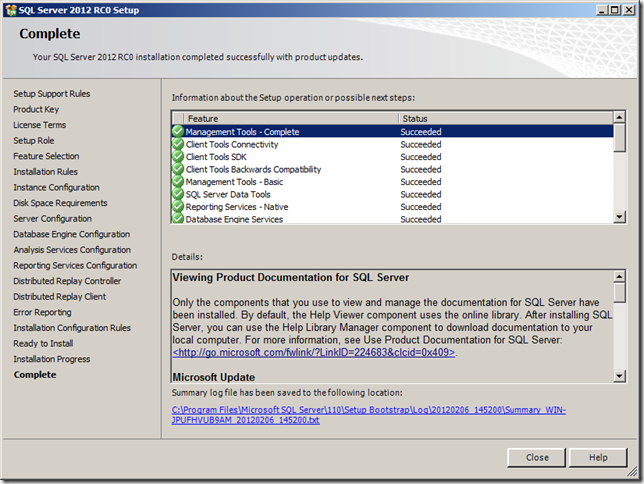This screenshot has width=644, height=484.
Task: Click green check icon beside Client Tools Backwards Compatibility
Action: coord(178,169)
